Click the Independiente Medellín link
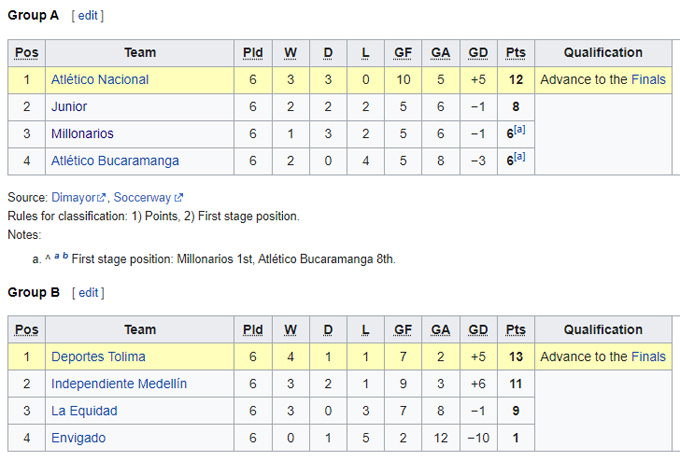The width and height of the screenshot is (680, 461). click(x=119, y=384)
